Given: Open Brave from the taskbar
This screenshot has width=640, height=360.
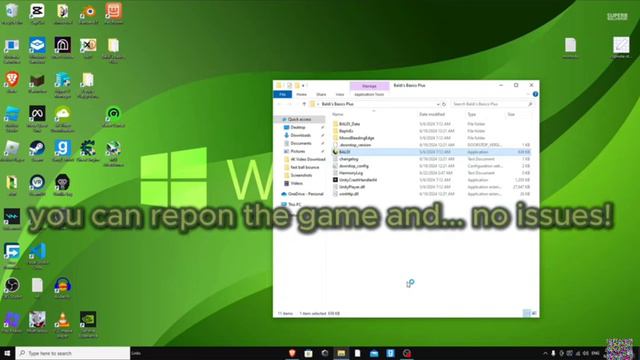Looking at the screenshot, I should click(x=292, y=353).
